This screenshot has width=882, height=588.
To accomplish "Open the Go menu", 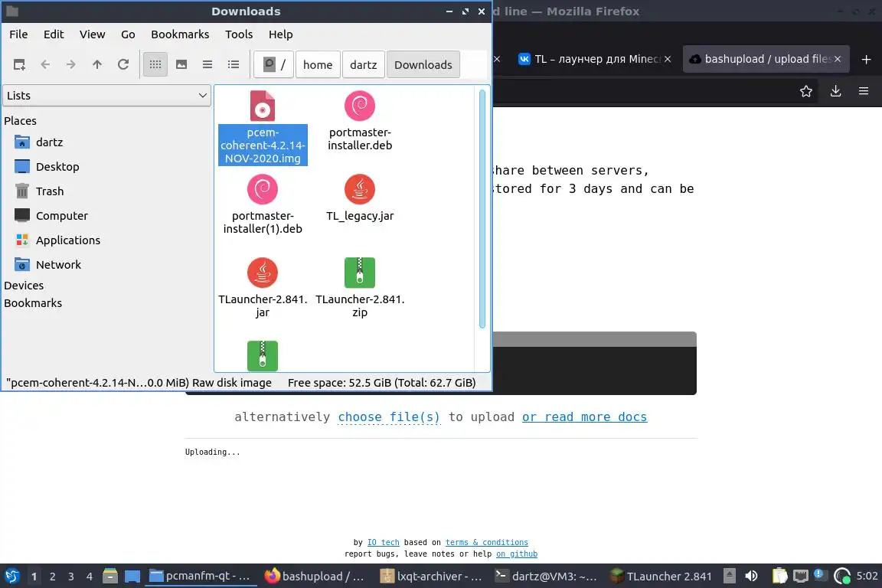I will 128,34.
